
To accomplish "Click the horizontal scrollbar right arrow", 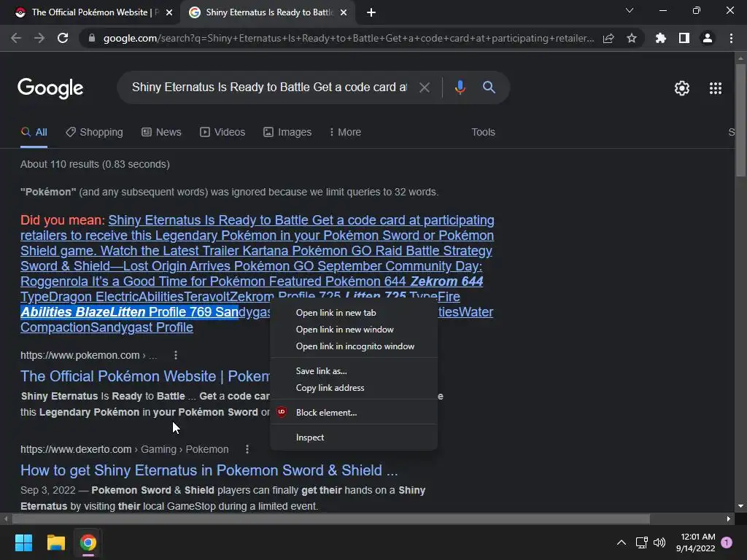I will 729,518.
